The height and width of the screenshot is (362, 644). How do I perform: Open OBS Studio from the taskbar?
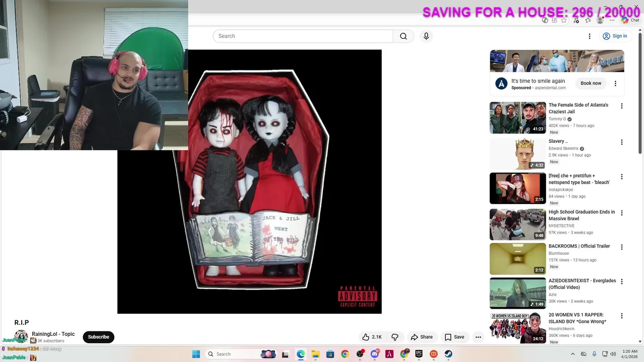click(x=360, y=354)
